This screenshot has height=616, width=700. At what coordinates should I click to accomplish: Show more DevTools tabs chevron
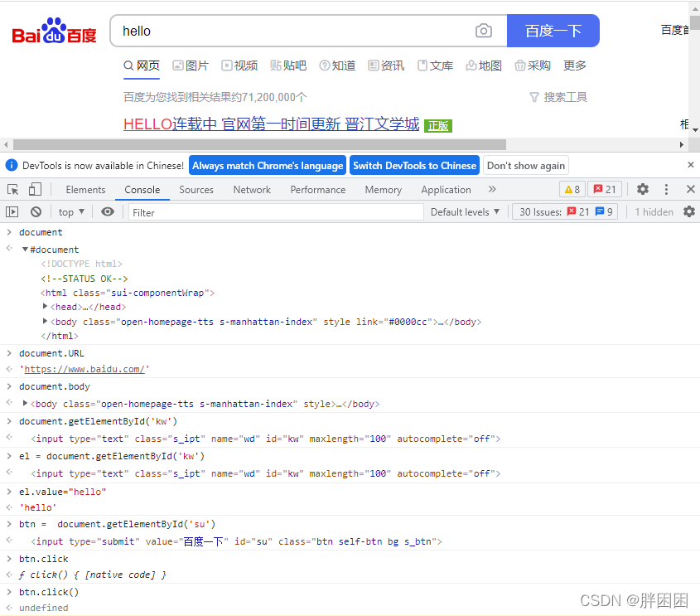coord(492,189)
